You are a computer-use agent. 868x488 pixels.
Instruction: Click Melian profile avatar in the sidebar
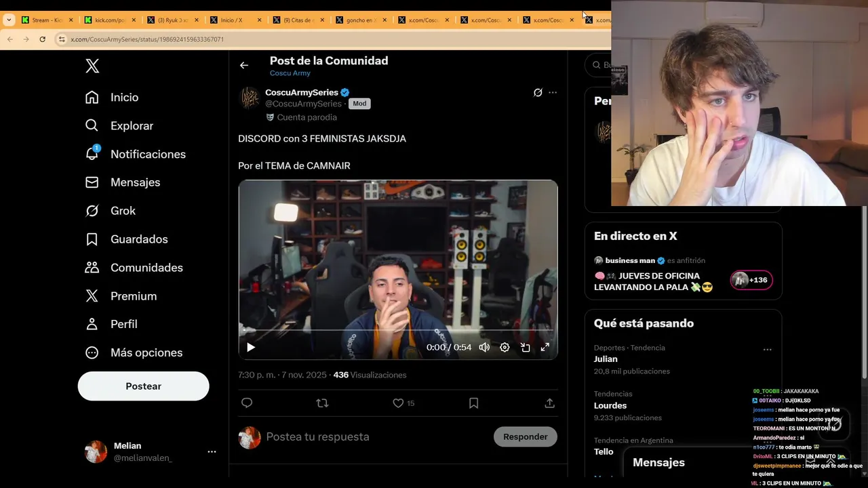pyautogui.click(x=96, y=451)
